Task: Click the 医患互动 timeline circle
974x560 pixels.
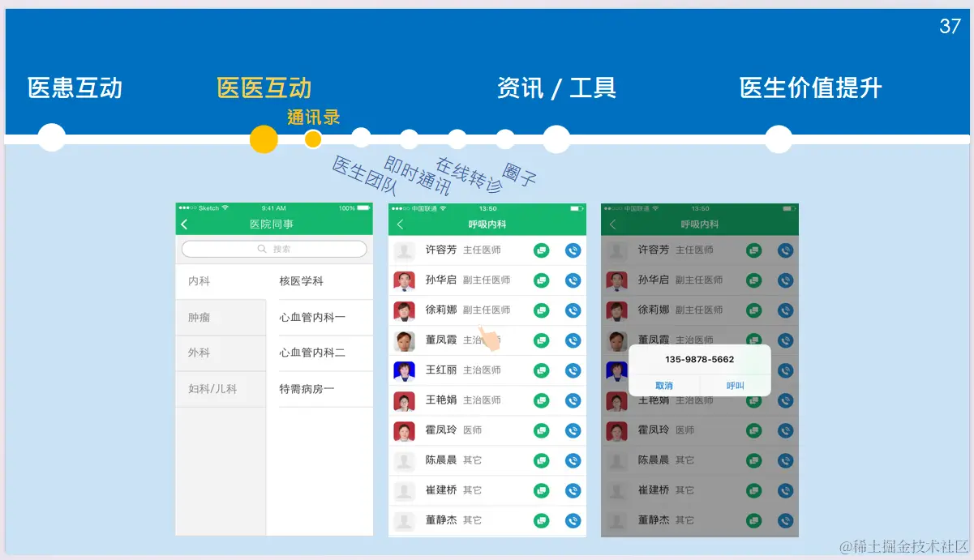Action: coord(52,139)
